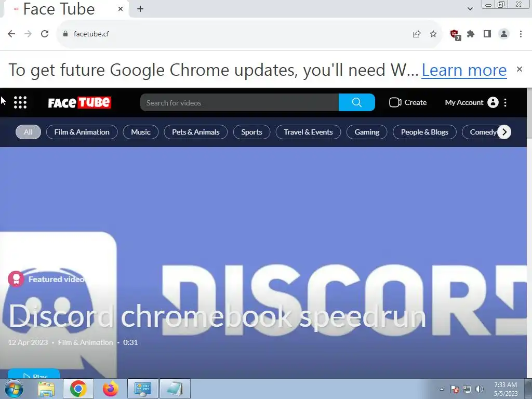Show hidden tray icons arrow

tap(442, 389)
